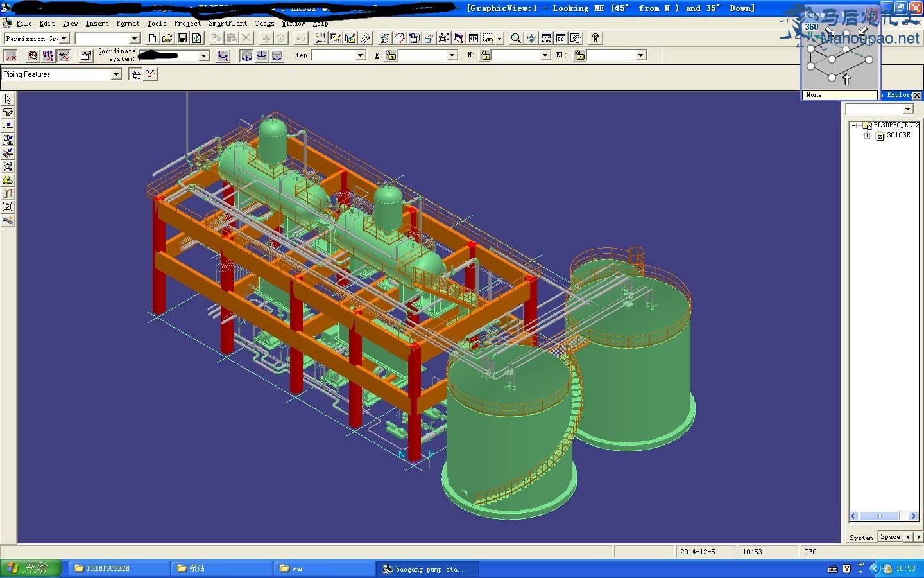Viewport: 924px width, 578px height.
Task: Open the El value dropdown
Action: pyautogui.click(x=640, y=56)
